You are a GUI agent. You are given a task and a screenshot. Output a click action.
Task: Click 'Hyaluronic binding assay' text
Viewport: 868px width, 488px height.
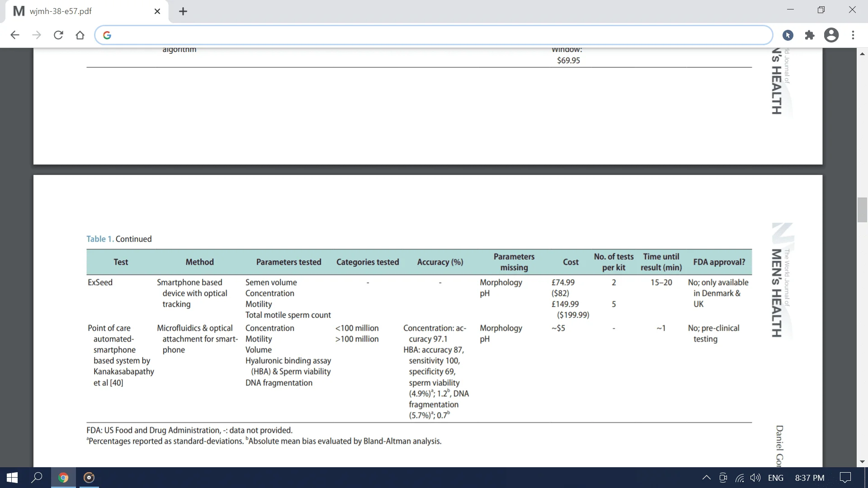pyautogui.click(x=288, y=361)
